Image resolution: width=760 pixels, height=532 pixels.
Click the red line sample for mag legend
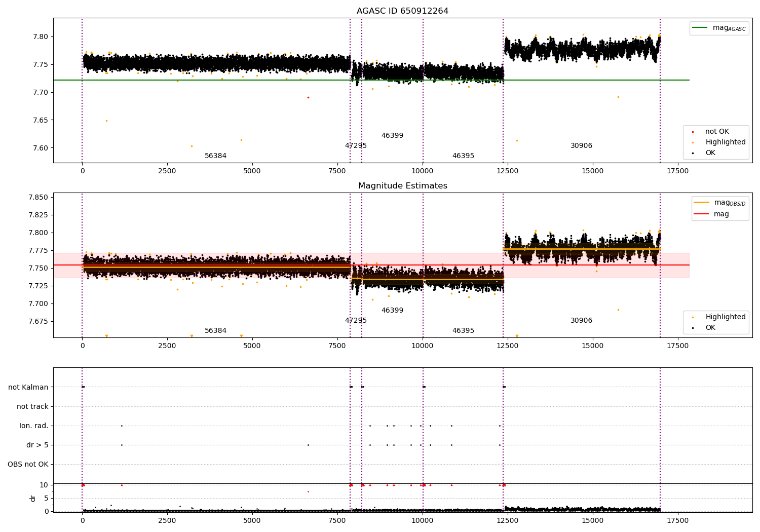point(701,214)
